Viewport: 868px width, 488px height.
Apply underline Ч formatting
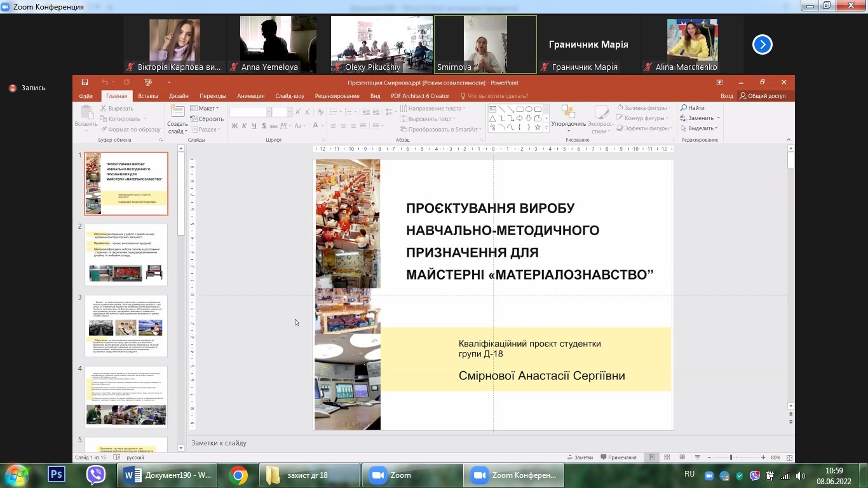[255, 126]
